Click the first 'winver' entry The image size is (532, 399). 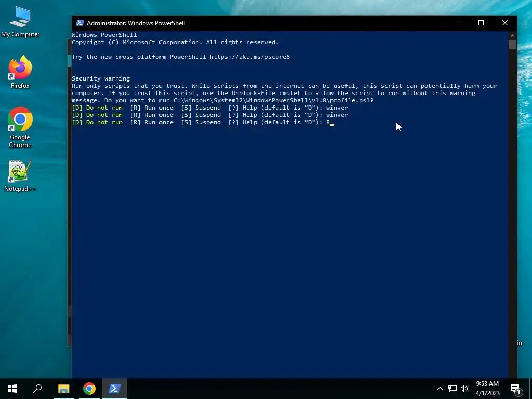pos(337,108)
